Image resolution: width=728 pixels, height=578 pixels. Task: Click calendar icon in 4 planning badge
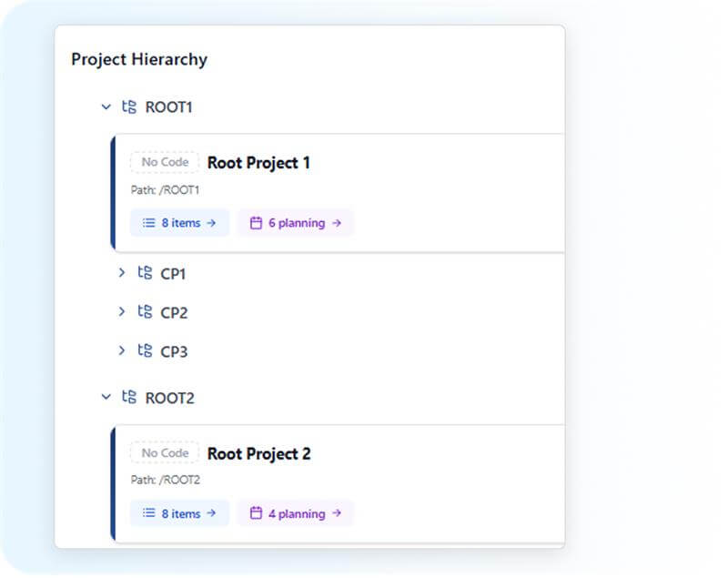coord(256,513)
